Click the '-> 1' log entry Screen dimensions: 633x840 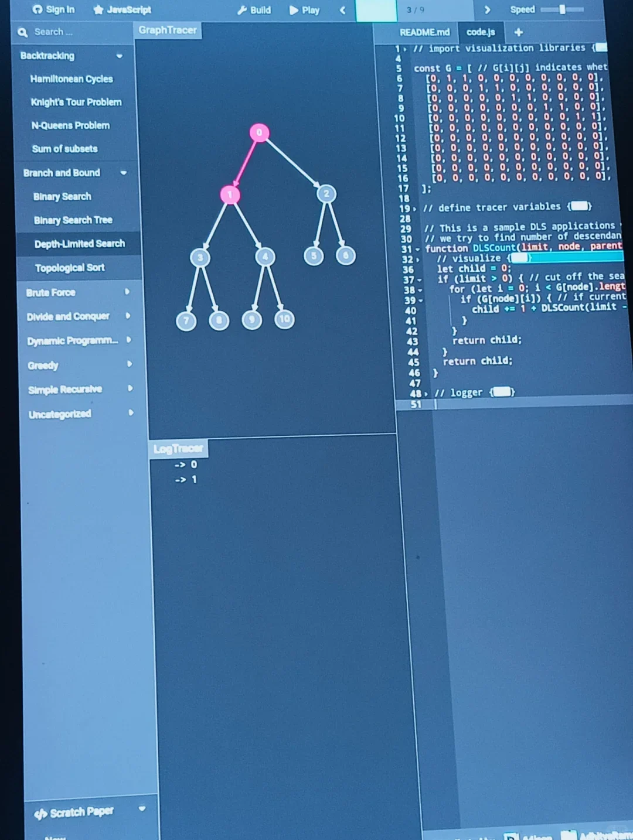185,480
